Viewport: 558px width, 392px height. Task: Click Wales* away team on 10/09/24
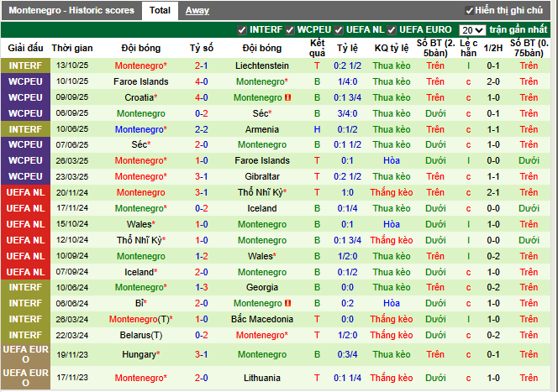click(x=262, y=256)
